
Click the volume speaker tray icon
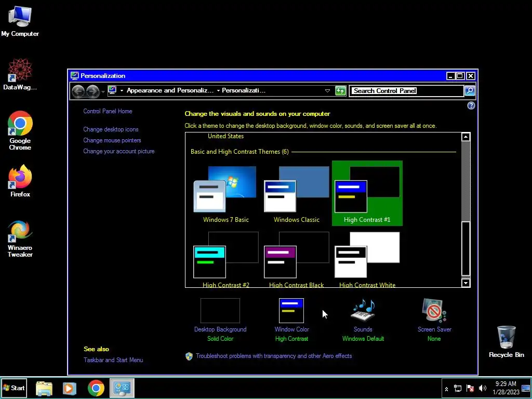(483, 389)
